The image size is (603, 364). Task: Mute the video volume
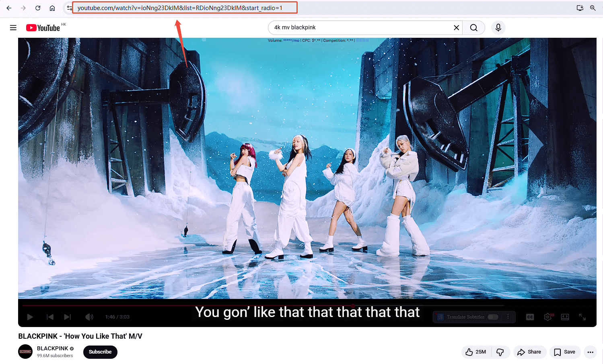89,317
